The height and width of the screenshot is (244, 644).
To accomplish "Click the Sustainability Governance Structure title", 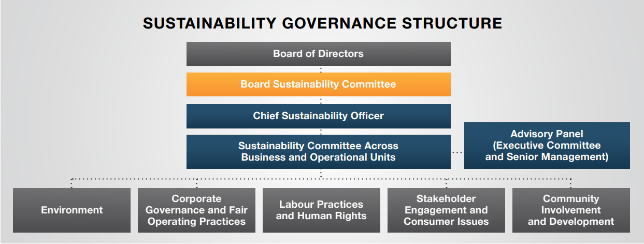I will pyautogui.click(x=322, y=23).
